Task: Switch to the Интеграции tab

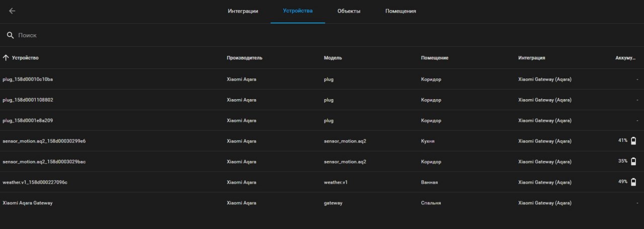Action: (x=243, y=11)
